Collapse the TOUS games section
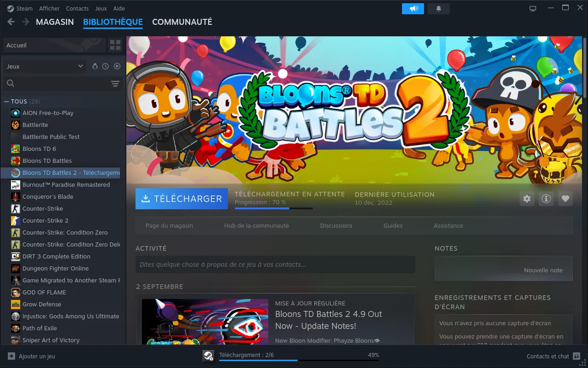Image resolution: width=588 pixels, height=368 pixels. [x=6, y=101]
